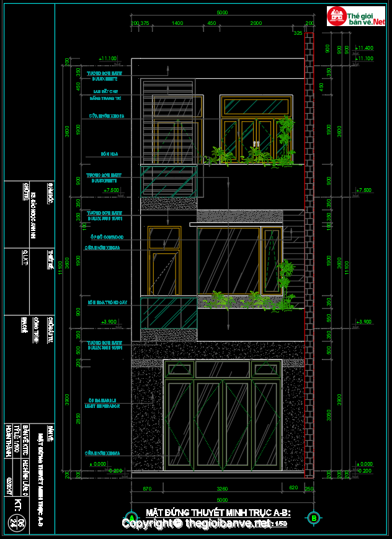Viewport: 392px width, 539px height.
Task: Select the '870' bottom dimension
Action: [147, 489]
